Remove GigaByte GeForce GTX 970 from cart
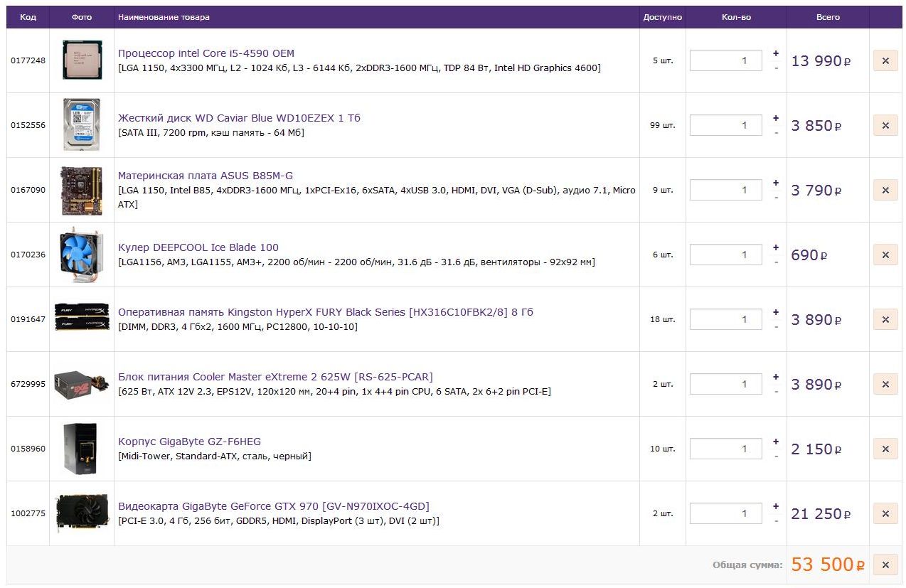The width and height of the screenshot is (906, 588). click(885, 513)
